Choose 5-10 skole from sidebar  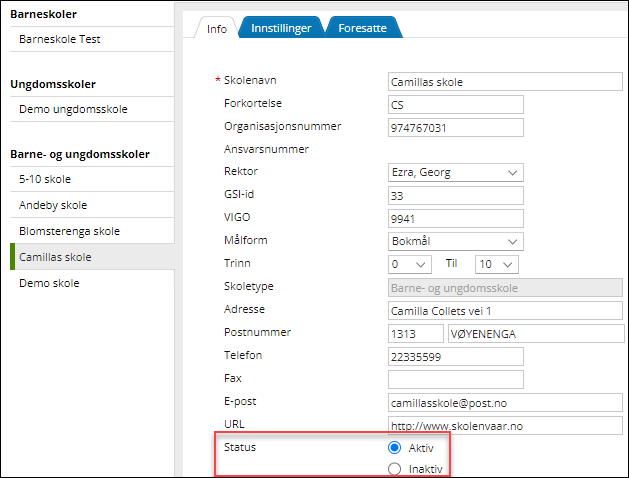pos(45,179)
